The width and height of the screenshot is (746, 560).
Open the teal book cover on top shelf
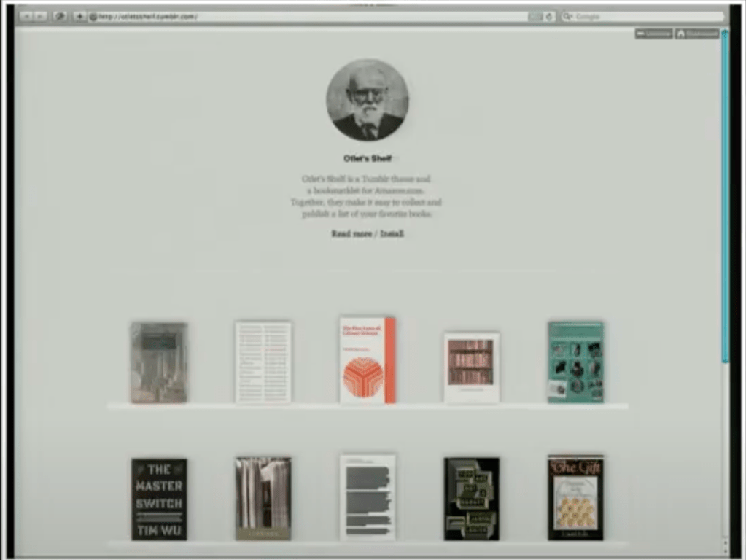(575, 362)
